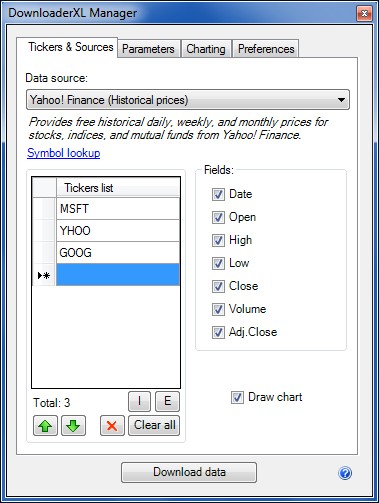Uncheck the High field checkbox

(x=218, y=240)
